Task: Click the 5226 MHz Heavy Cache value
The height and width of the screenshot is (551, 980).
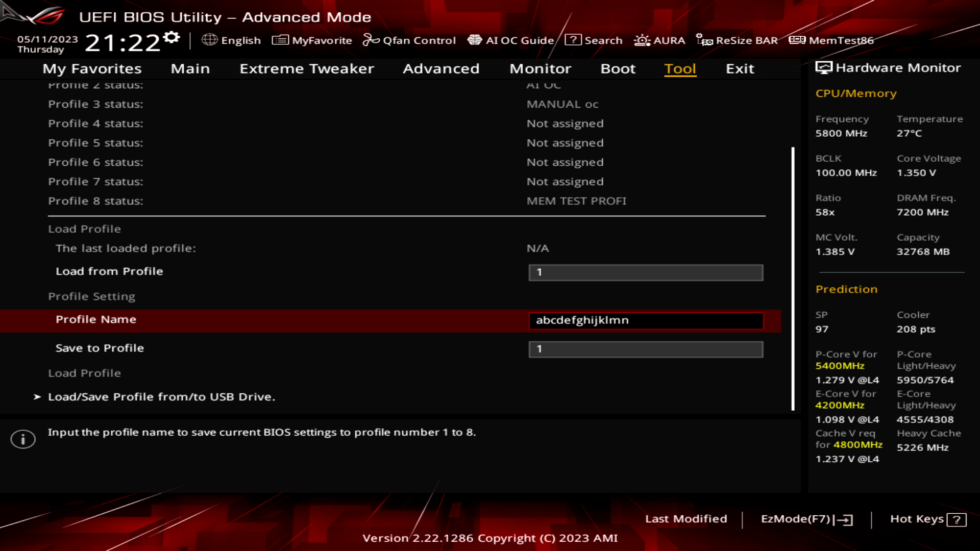Action: coord(922,447)
